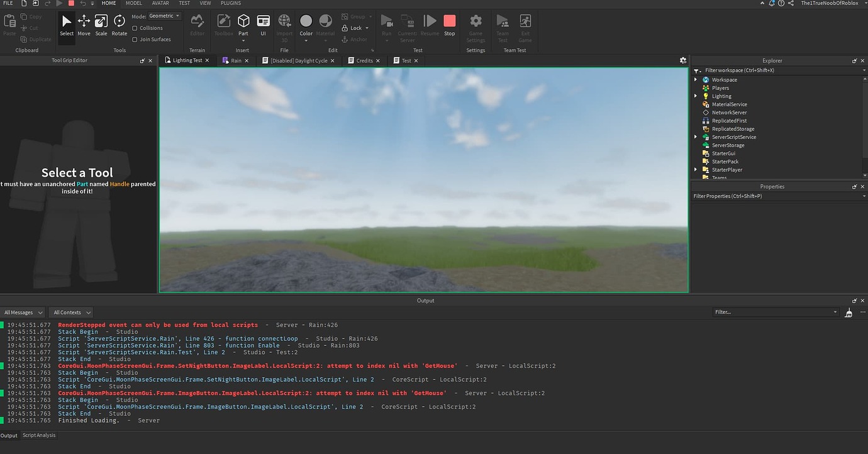Switch to the Script Analysis view
The image size is (868, 454).
tap(38, 435)
